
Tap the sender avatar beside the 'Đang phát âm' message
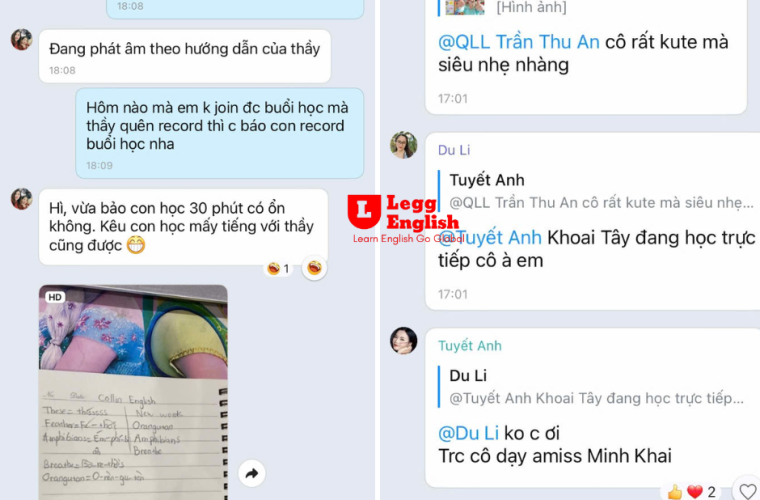tap(22, 40)
